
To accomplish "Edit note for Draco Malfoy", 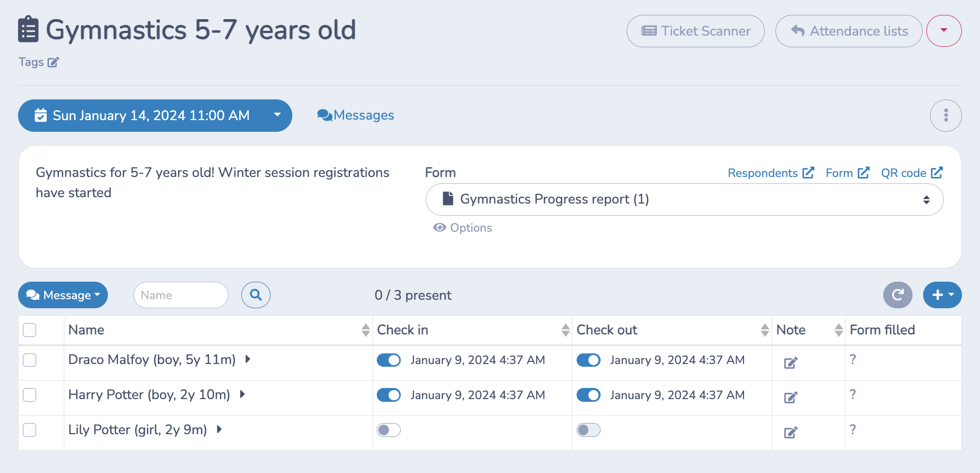I will click(x=791, y=363).
